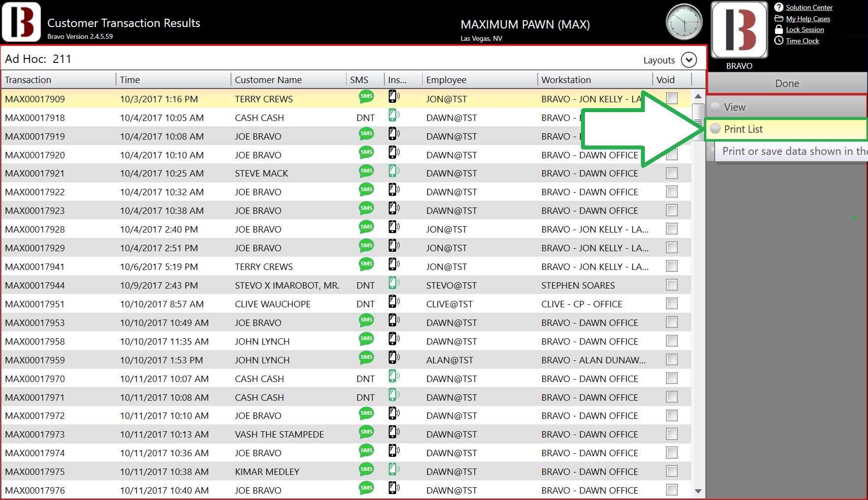868x500 pixels.
Task: Select workstation STEPHEN SOARES cell
Action: click(578, 285)
